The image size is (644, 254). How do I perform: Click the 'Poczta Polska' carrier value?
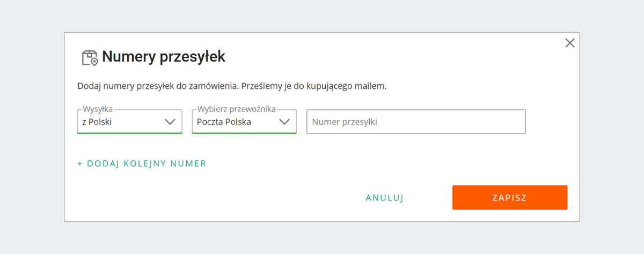click(224, 122)
